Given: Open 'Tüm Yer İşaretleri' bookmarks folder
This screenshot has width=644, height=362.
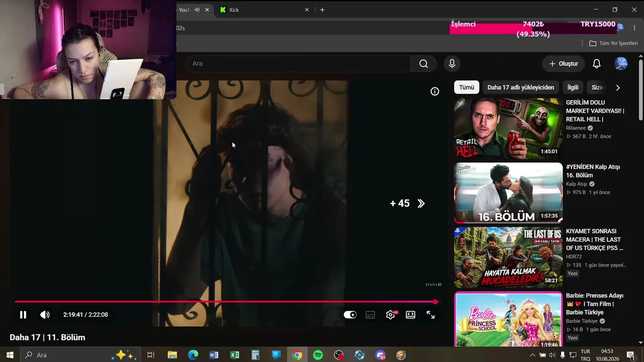Looking at the screenshot, I should click(613, 43).
